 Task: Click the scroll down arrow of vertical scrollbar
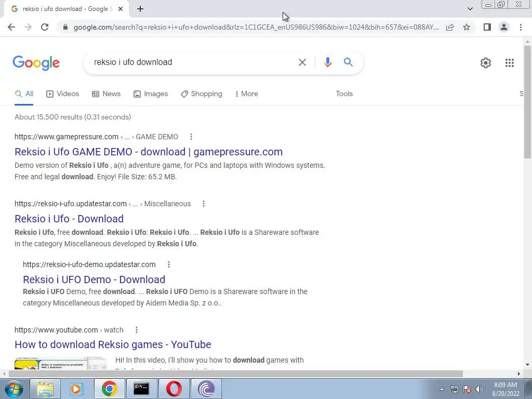coord(527,365)
